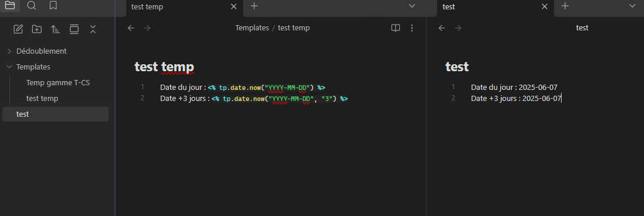This screenshot has width=644, height=216.
Task: Switch to the test tab
Action: click(x=496, y=7)
